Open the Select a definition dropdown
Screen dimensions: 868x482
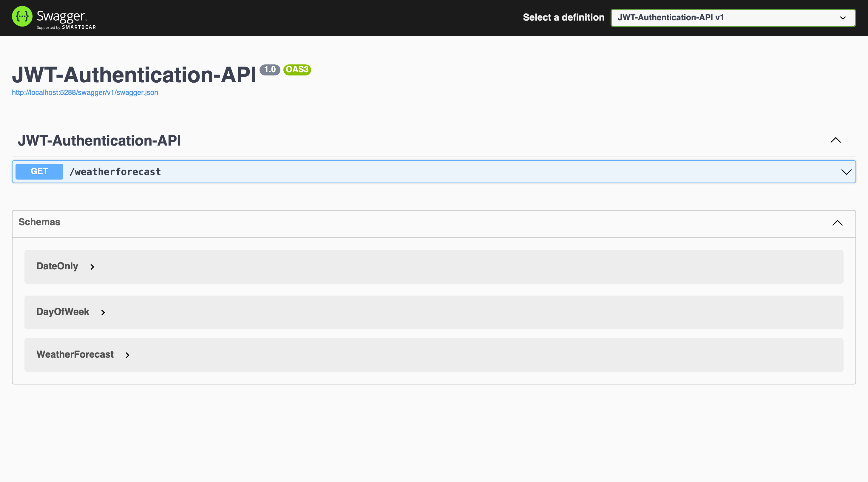tap(733, 18)
